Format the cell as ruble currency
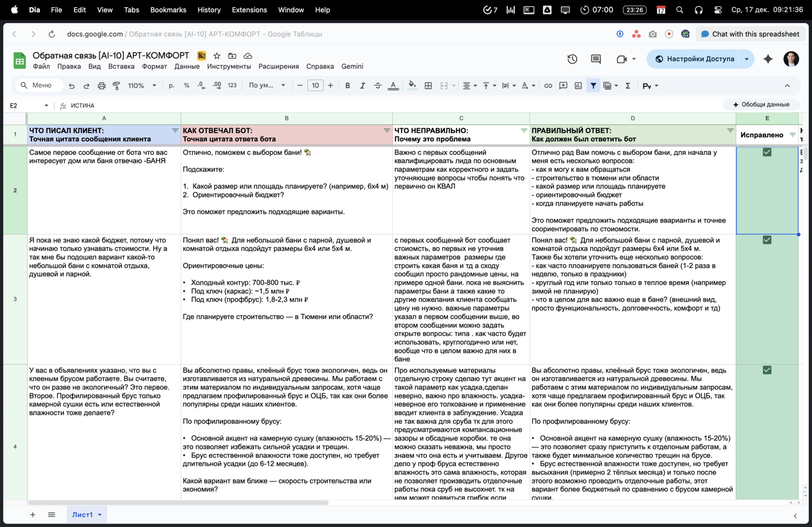Viewport: 812px width, 527px height. click(172, 85)
